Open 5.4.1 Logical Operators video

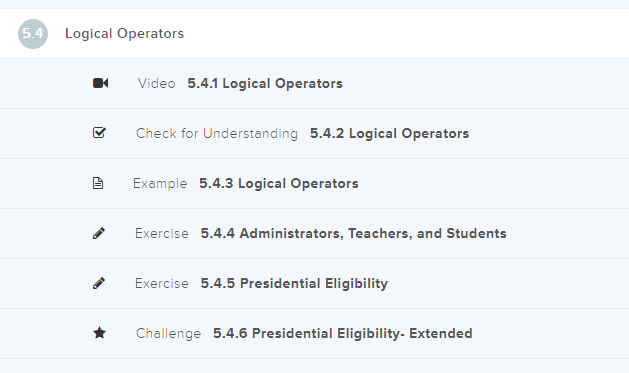pyautogui.click(x=265, y=83)
